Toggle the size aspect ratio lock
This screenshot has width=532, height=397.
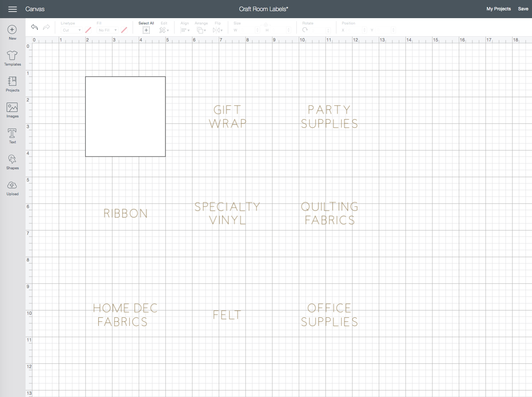pyautogui.click(x=266, y=25)
